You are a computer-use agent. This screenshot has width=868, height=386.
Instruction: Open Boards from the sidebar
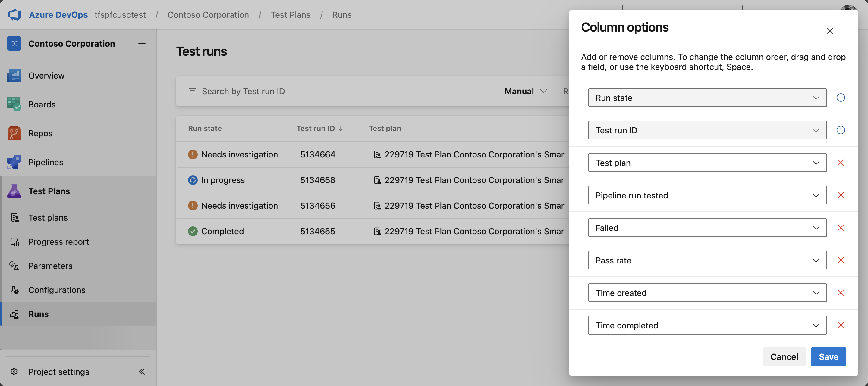42,104
